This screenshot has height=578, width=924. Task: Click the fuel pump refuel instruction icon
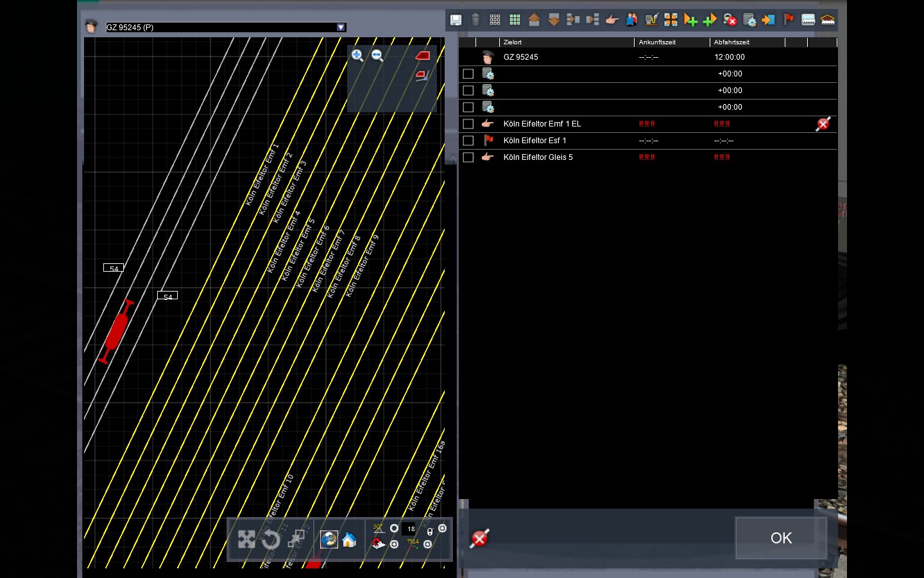pos(651,20)
